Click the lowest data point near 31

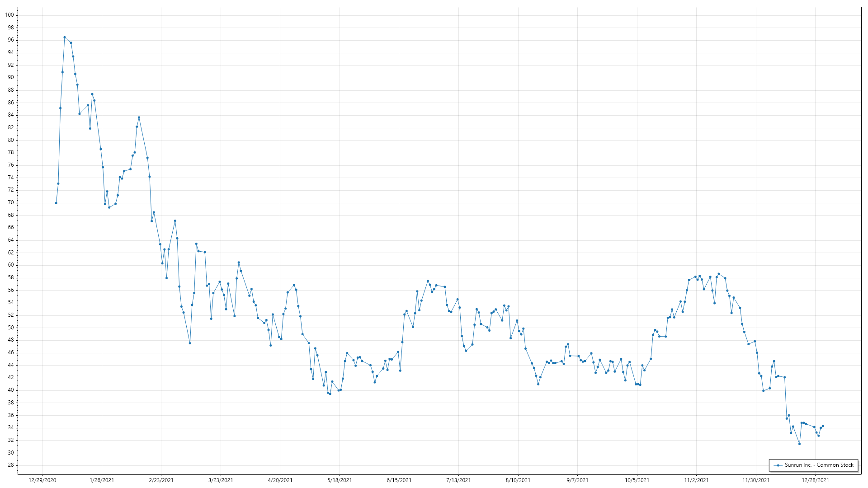tap(799, 444)
